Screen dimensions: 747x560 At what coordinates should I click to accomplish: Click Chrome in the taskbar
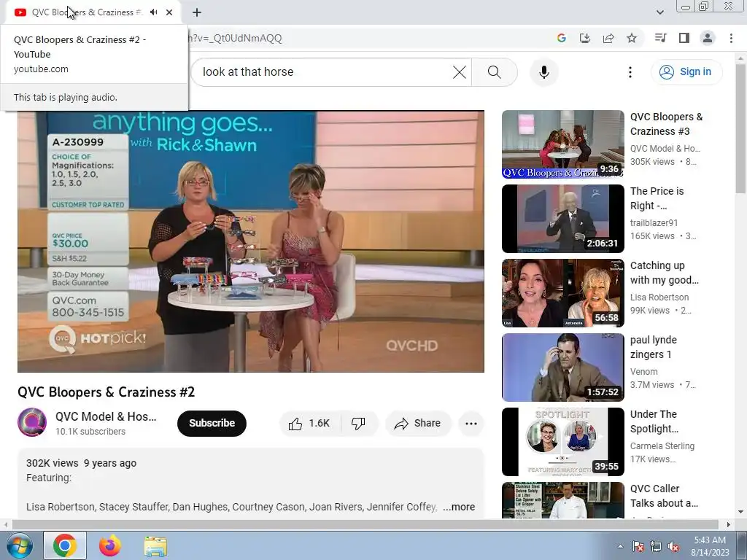[65, 545]
